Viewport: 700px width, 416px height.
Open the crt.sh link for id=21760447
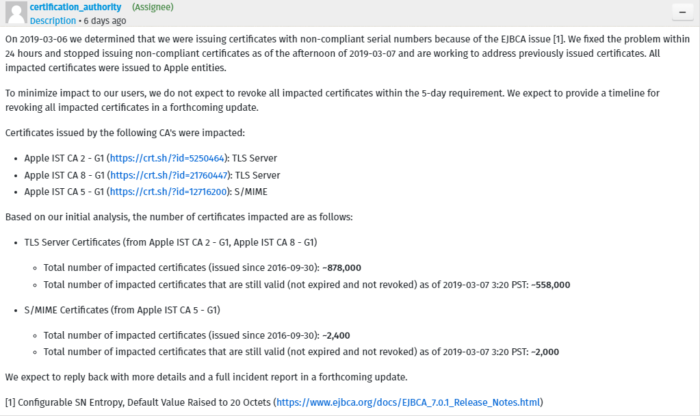[x=169, y=175]
